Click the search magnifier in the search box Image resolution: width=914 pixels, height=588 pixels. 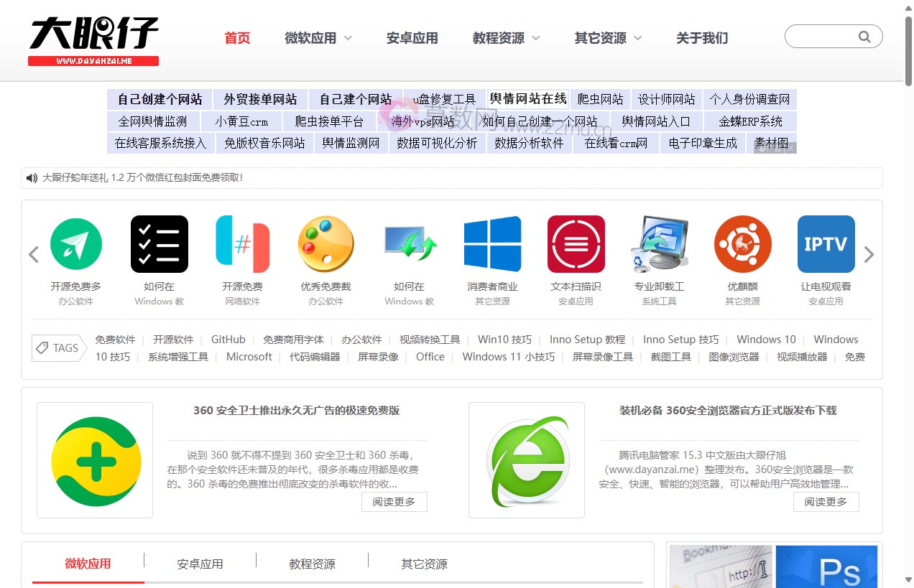pyautogui.click(x=864, y=36)
